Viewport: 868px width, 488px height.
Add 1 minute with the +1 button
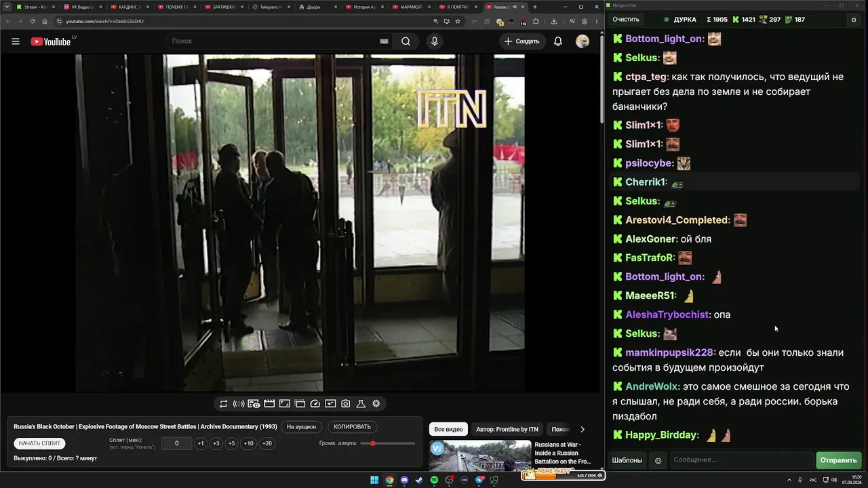201,443
